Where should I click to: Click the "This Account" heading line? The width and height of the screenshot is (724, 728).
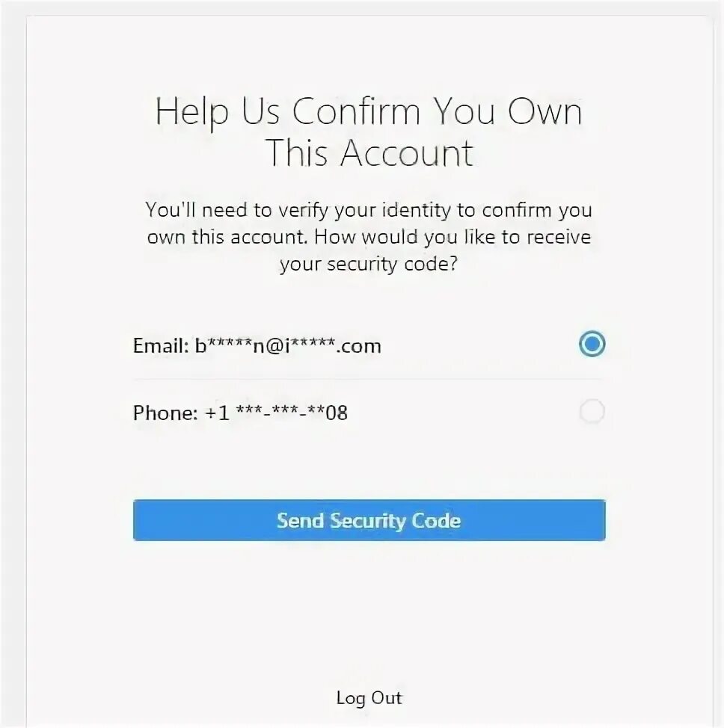pyautogui.click(x=369, y=152)
